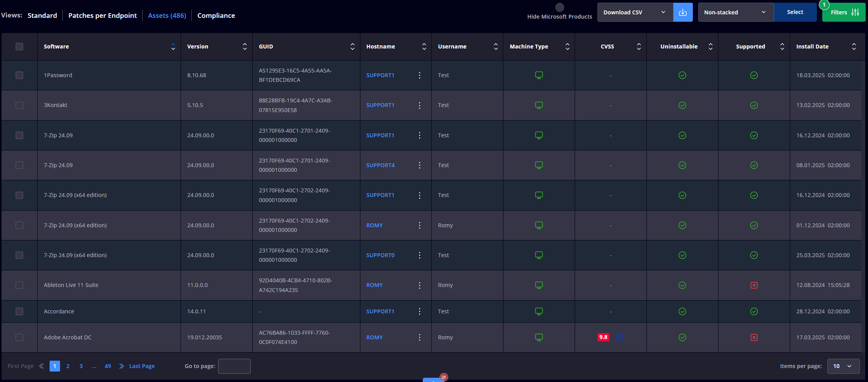Sort by Install Date column arrows
Image resolution: width=868 pixels, height=382 pixels.
pos(854,47)
